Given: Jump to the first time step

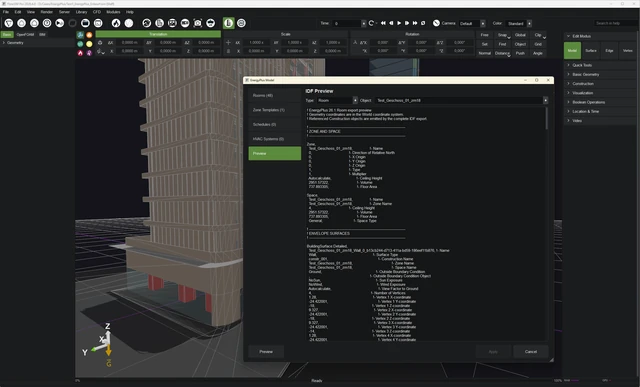Looking at the screenshot, I should click(x=383, y=23).
